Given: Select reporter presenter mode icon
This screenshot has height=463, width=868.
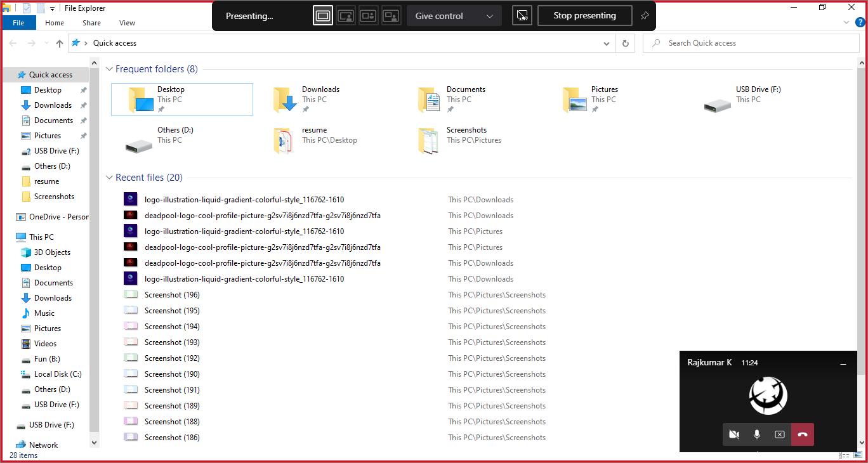Looking at the screenshot, I should coord(391,16).
